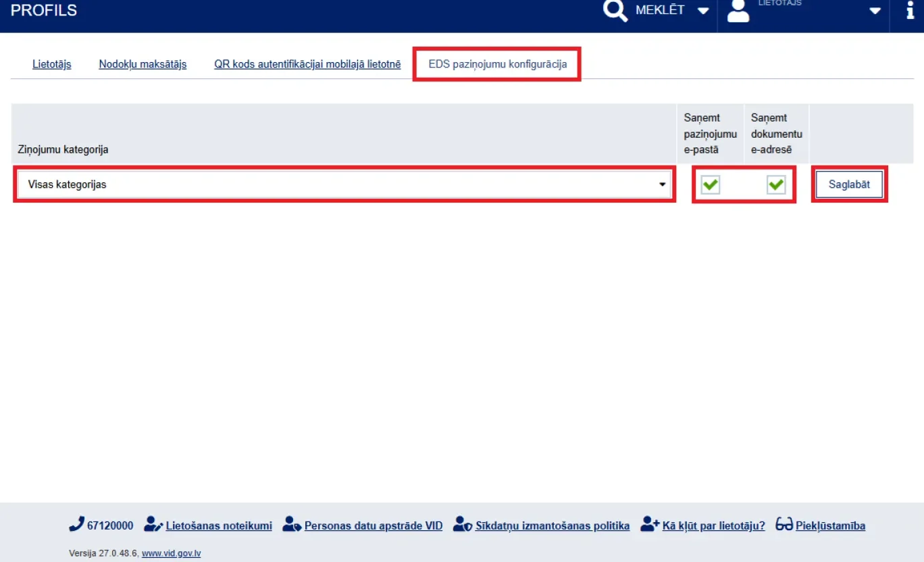Click the accessibility glasses icon
This screenshot has height=562, width=924.
(784, 525)
